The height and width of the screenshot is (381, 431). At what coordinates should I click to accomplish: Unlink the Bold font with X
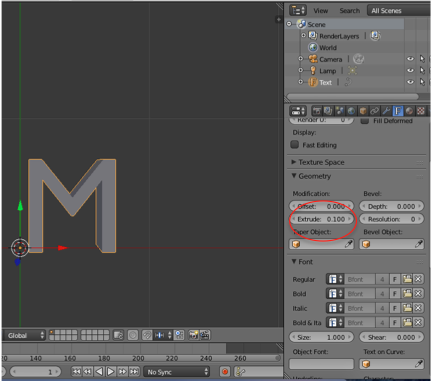pyautogui.click(x=418, y=293)
